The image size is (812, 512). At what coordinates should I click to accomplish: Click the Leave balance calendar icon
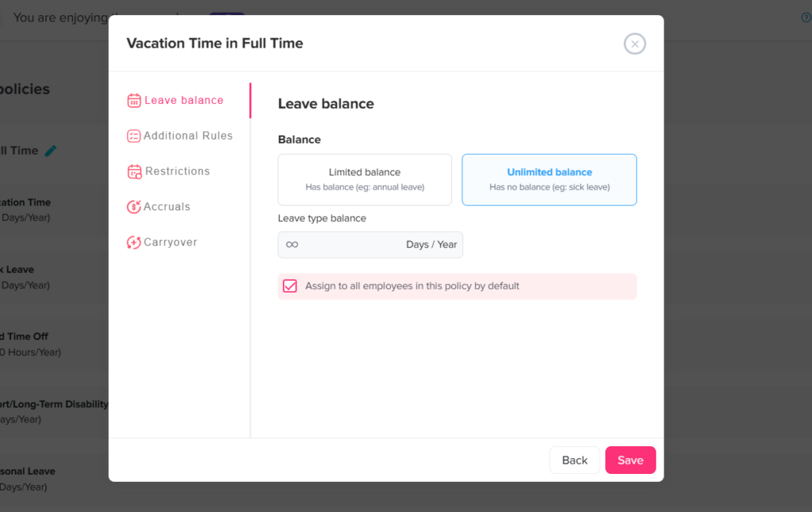(x=134, y=101)
